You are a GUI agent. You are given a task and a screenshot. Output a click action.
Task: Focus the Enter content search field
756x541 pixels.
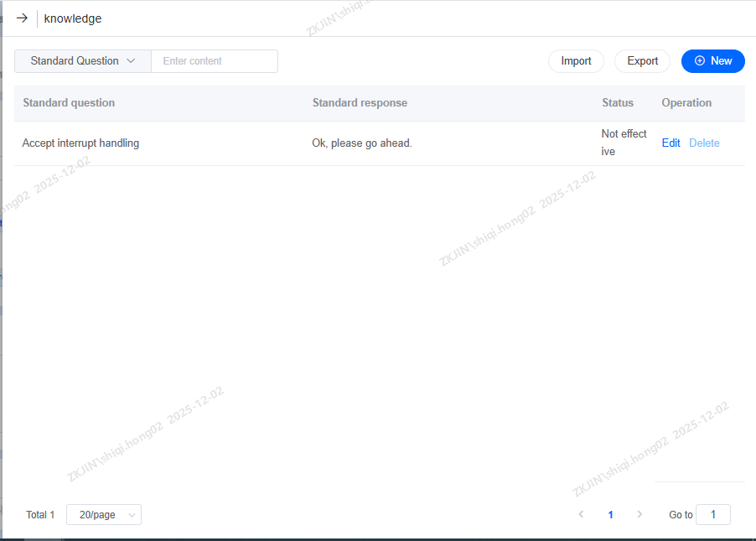coord(214,61)
